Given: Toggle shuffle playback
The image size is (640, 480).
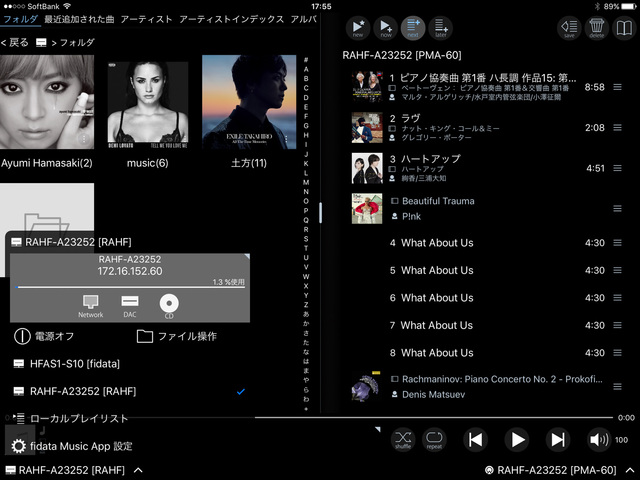Looking at the screenshot, I should point(403,440).
